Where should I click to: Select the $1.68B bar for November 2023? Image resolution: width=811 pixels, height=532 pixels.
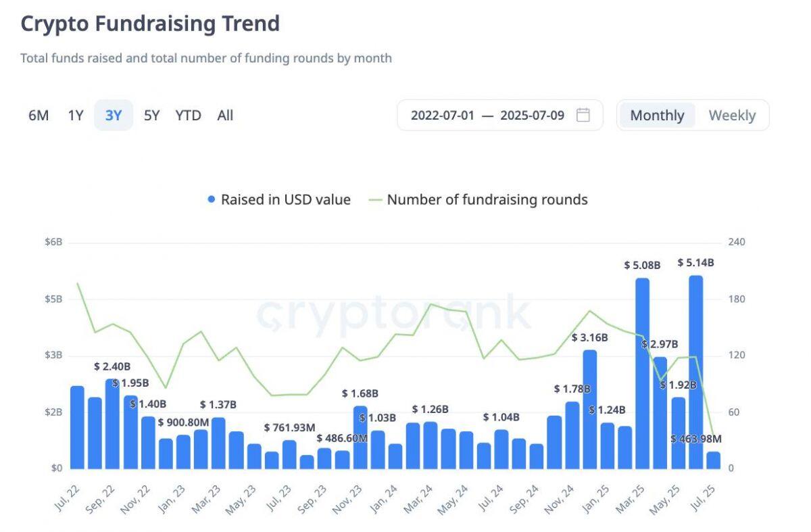[x=360, y=437]
